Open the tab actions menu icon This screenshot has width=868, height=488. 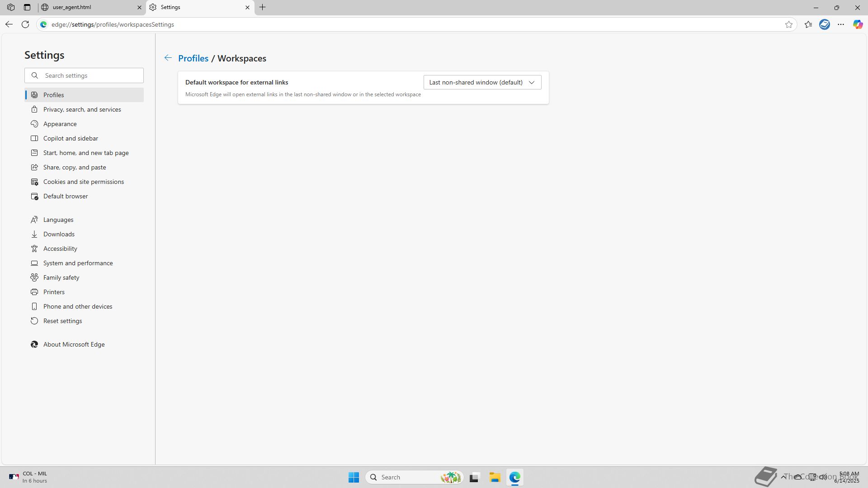tap(27, 7)
